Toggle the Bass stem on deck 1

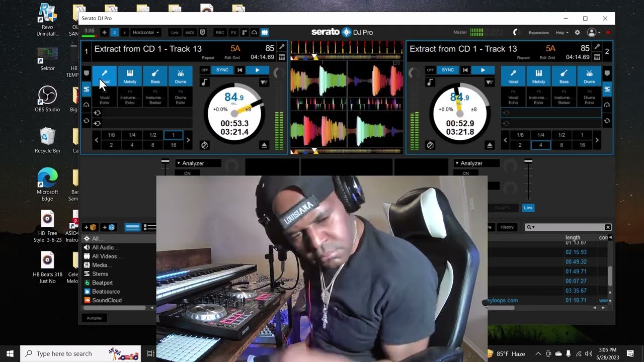155,76
